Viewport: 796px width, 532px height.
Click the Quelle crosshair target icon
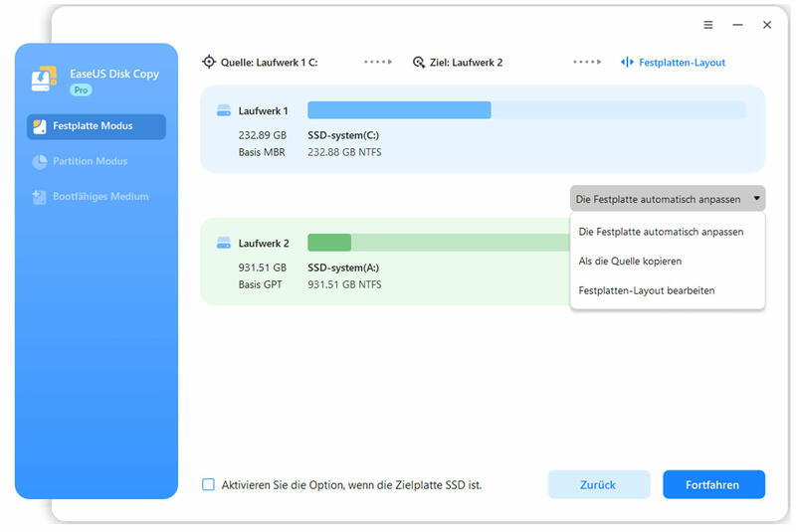(x=209, y=62)
